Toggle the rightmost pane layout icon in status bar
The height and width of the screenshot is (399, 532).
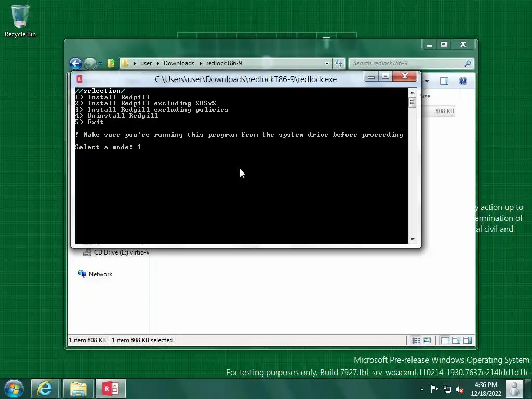468,340
